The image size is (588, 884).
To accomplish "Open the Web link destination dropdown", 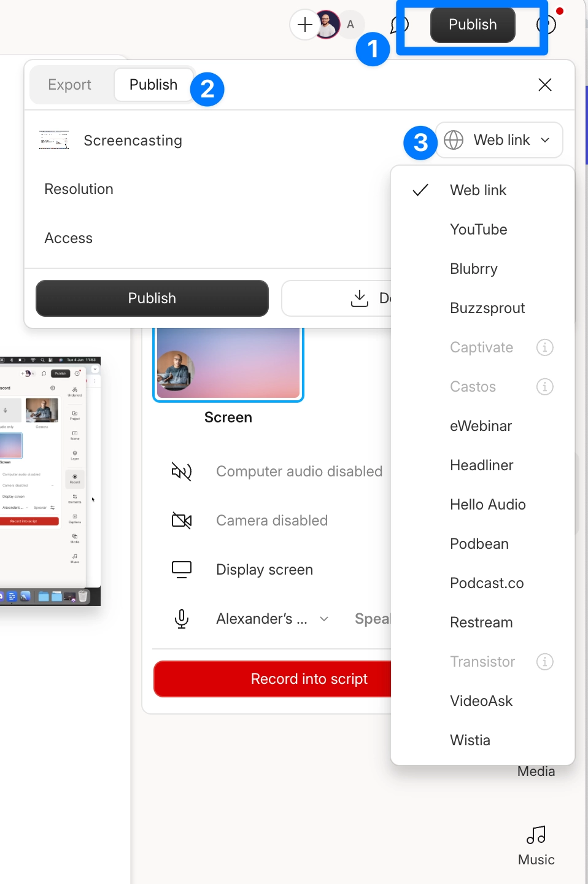I will tap(499, 140).
